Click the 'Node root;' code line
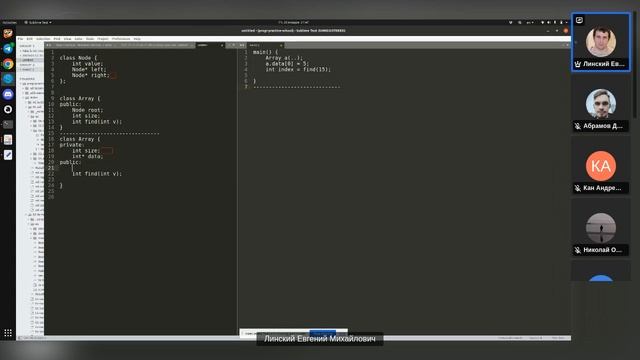 click(87, 110)
